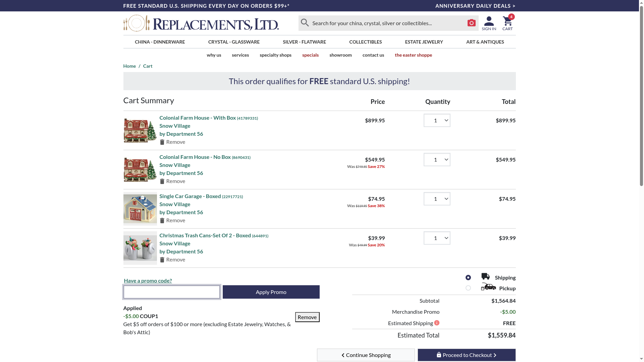
Task: Open the shopping cart icon
Action: [507, 23]
